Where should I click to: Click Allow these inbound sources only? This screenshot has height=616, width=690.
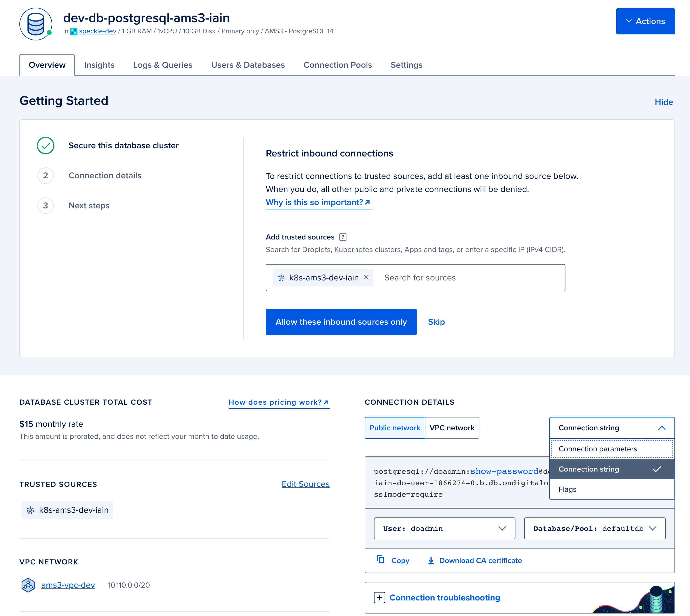[x=341, y=322]
